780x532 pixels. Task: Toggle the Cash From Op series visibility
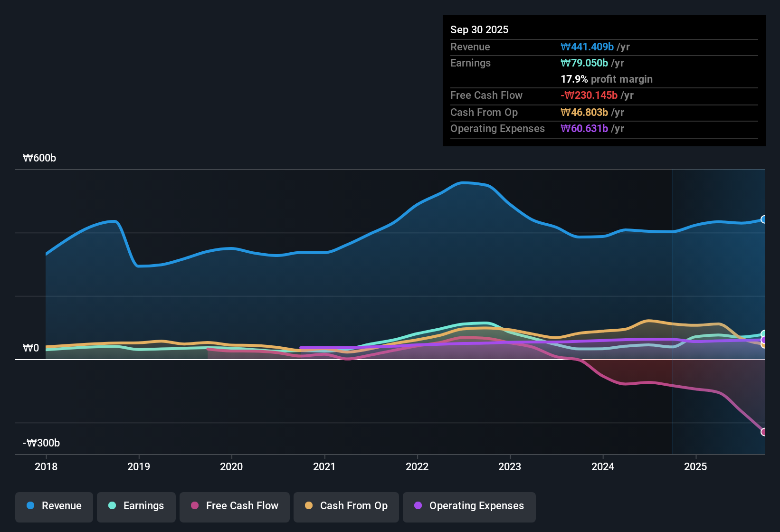(x=346, y=506)
